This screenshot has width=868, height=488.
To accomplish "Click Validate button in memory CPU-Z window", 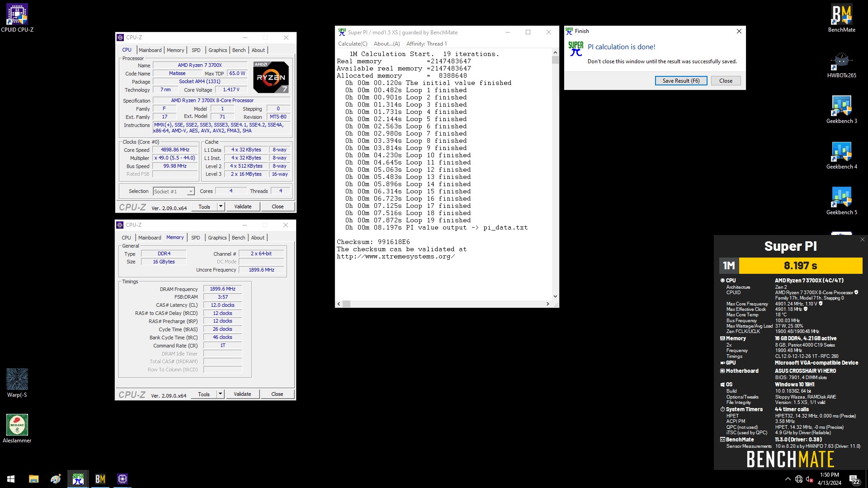I will 242,394.
